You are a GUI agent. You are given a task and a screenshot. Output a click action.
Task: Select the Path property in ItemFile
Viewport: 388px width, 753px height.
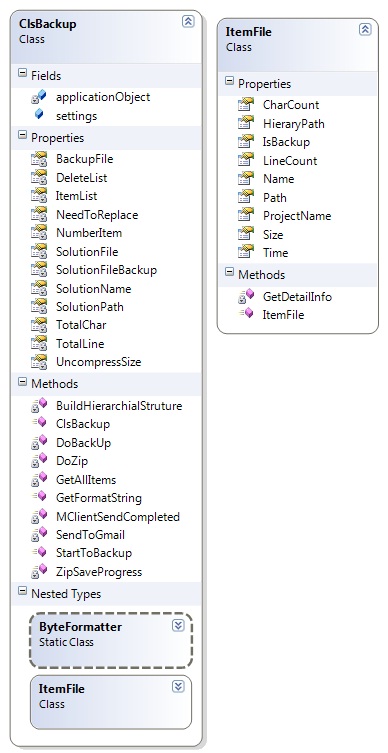click(275, 198)
